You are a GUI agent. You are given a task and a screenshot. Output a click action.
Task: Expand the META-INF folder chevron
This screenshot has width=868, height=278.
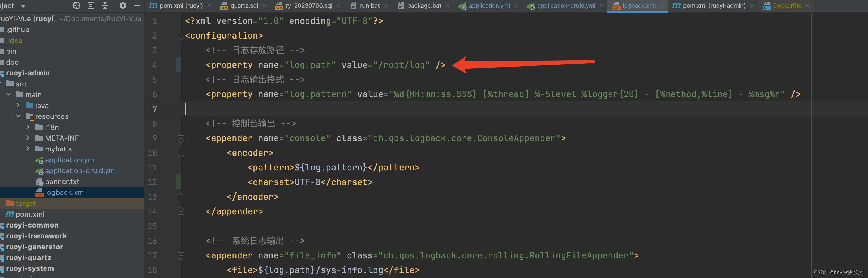pos(28,138)
